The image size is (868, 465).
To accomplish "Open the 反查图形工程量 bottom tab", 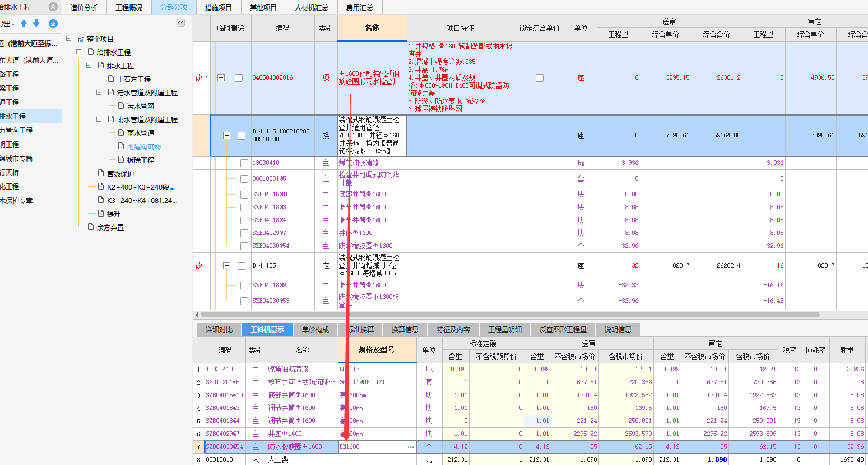I will coord(563,329).
